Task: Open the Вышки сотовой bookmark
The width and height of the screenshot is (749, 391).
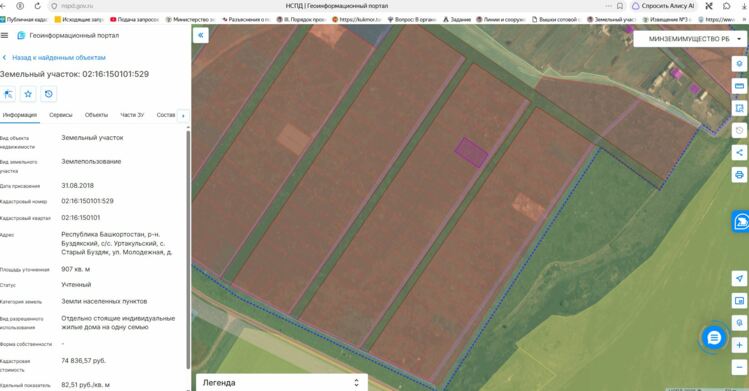Action: pyautogui.click(x=556, y=20)
